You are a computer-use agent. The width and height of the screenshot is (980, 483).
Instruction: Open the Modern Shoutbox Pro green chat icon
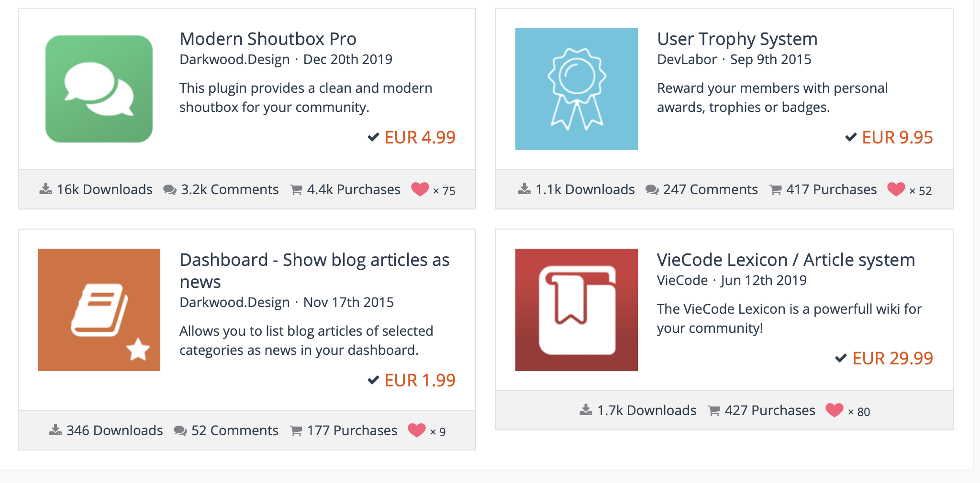(99, 89)
